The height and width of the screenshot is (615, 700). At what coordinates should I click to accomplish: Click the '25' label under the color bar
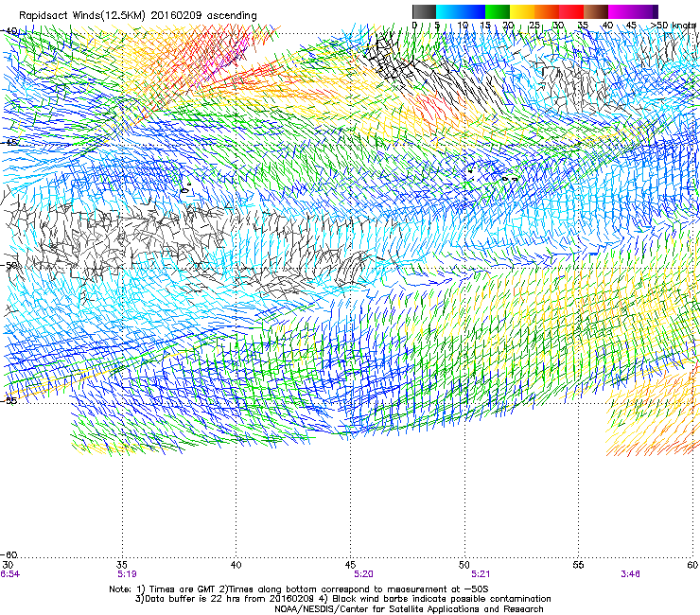tap(534, 25)
